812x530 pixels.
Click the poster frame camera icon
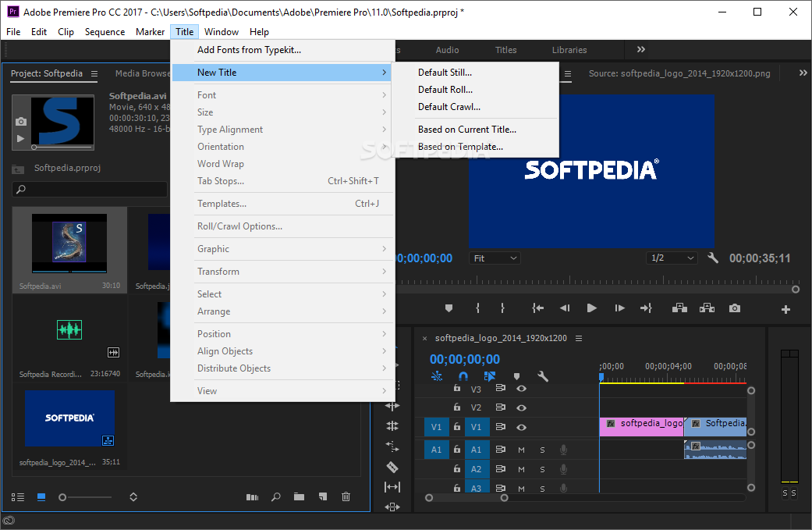[x=21, y=121]
